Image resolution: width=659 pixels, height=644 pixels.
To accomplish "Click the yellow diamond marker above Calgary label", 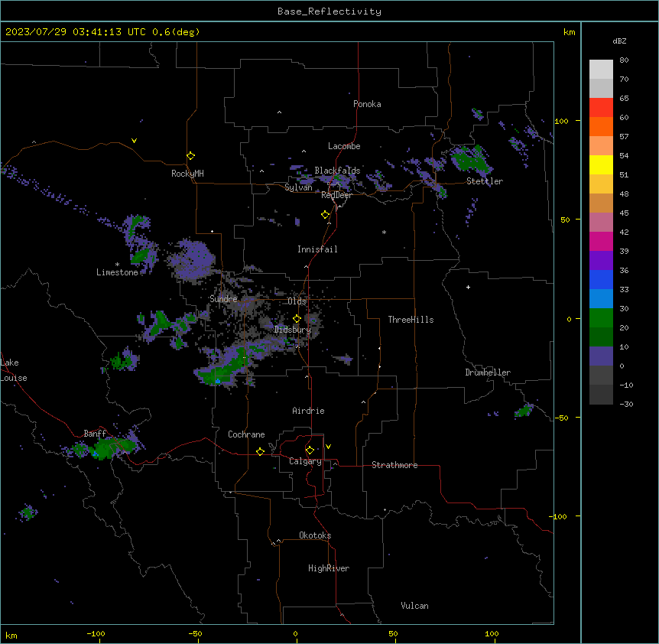I will click(x=310, y=450).
